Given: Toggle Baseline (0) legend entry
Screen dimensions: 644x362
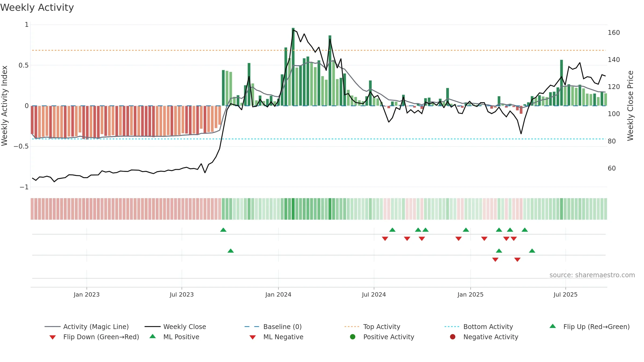Looking at the screenshot, I should (x=273, y=327).
